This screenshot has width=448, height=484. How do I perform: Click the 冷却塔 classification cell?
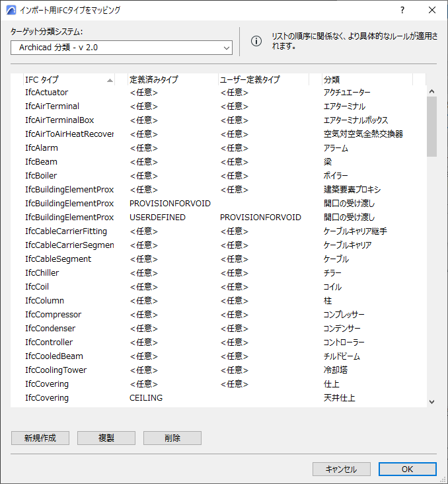pos(336,370)
